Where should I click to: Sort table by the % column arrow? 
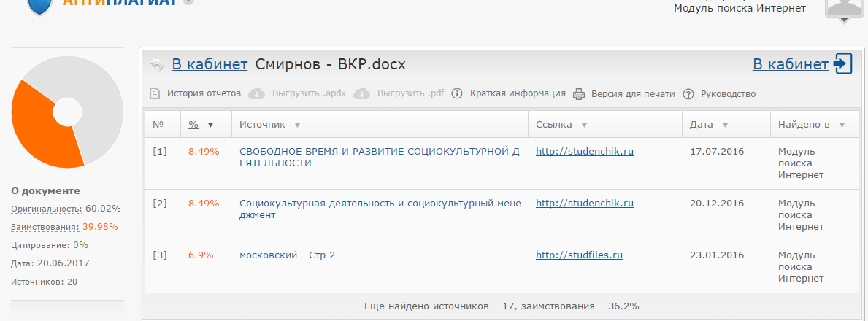211,125
